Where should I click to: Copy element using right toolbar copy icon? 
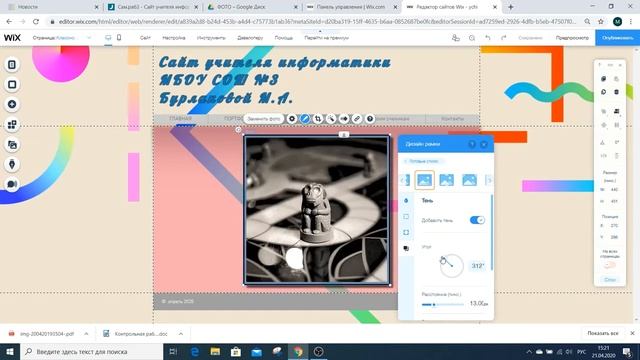tap(604, 79)
